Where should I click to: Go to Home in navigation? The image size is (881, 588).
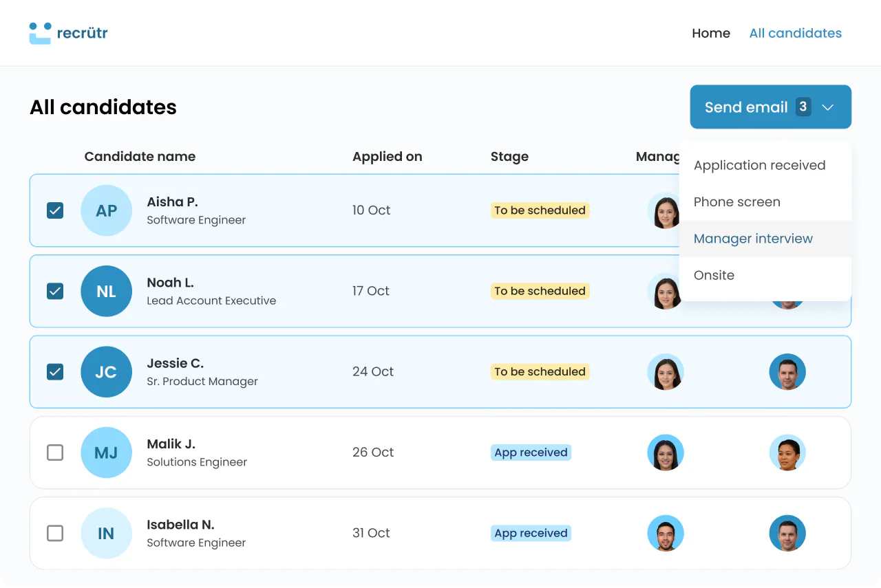coord(711,33)
